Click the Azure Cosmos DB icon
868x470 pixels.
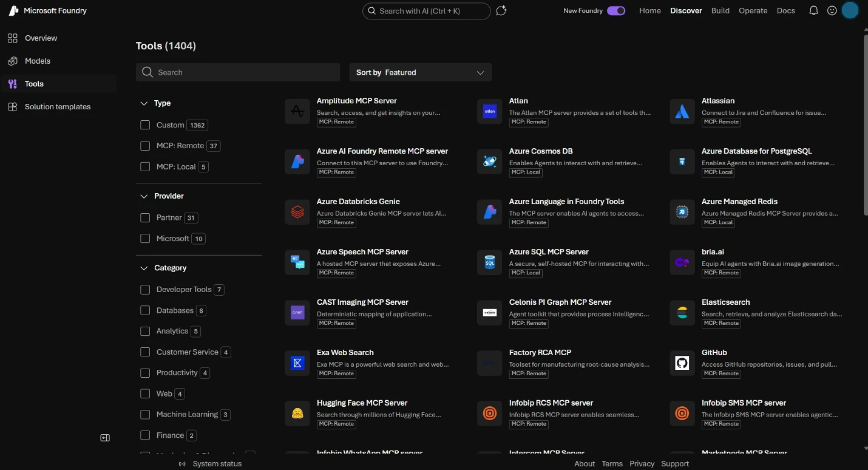coord(490,162)
